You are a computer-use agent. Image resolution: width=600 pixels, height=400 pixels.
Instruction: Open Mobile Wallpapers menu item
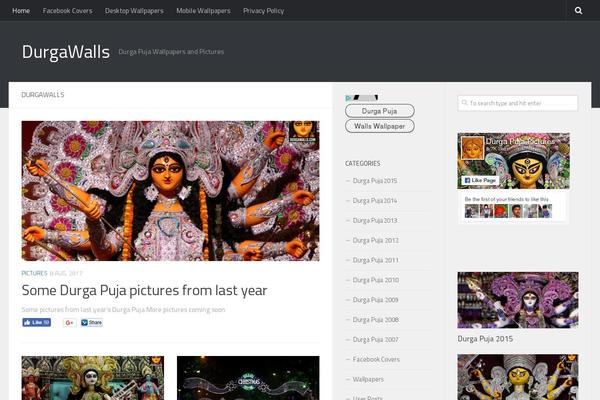203,11
